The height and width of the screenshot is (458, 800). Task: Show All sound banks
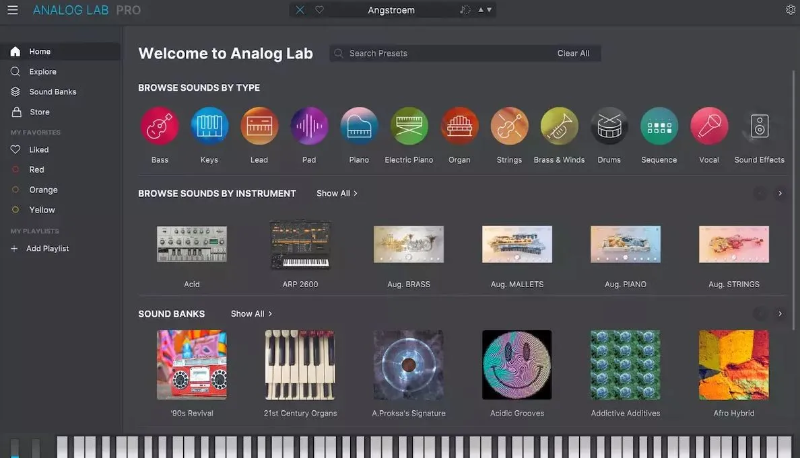pos(251,314)
